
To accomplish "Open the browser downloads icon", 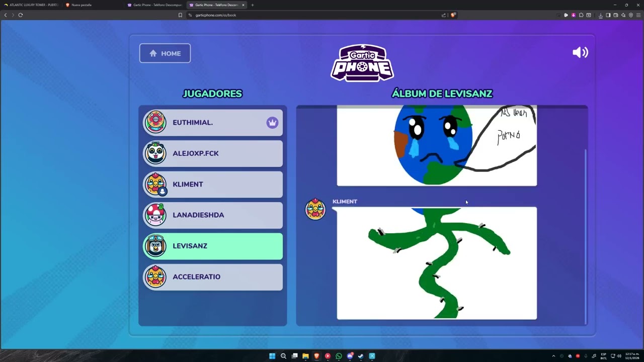I will tap(601, 15).
